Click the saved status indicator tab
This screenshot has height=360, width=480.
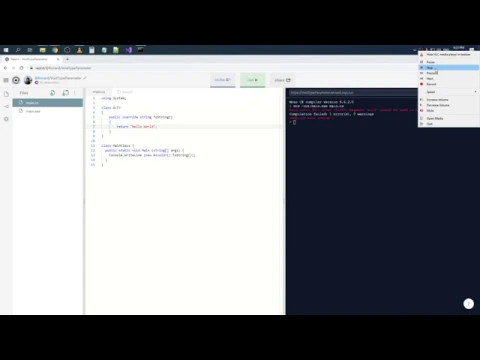[125, 92]
